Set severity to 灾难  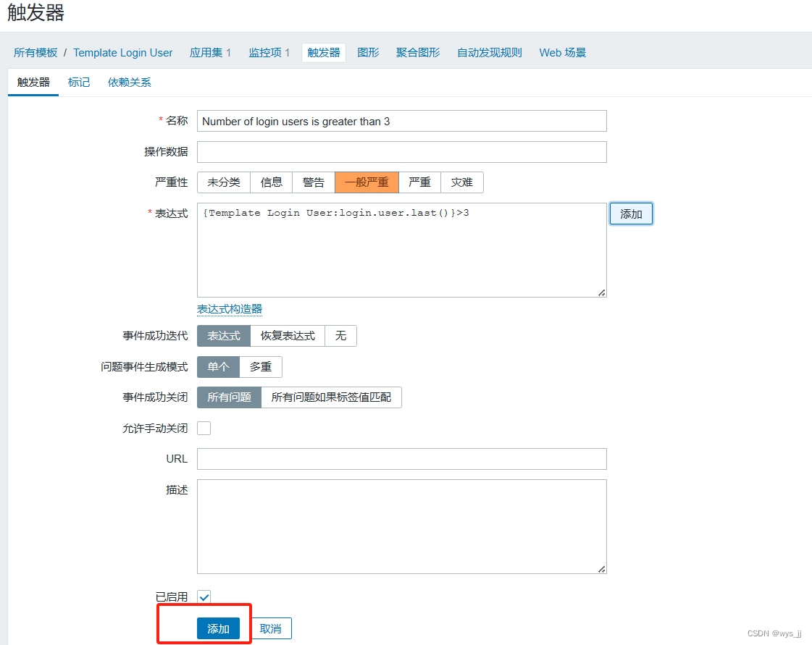tap(462, 182)
